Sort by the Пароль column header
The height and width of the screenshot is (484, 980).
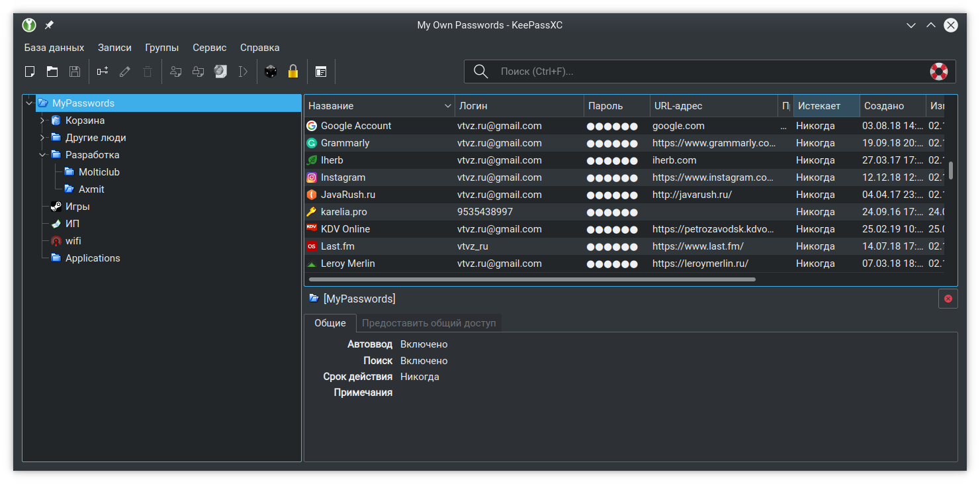617,106
